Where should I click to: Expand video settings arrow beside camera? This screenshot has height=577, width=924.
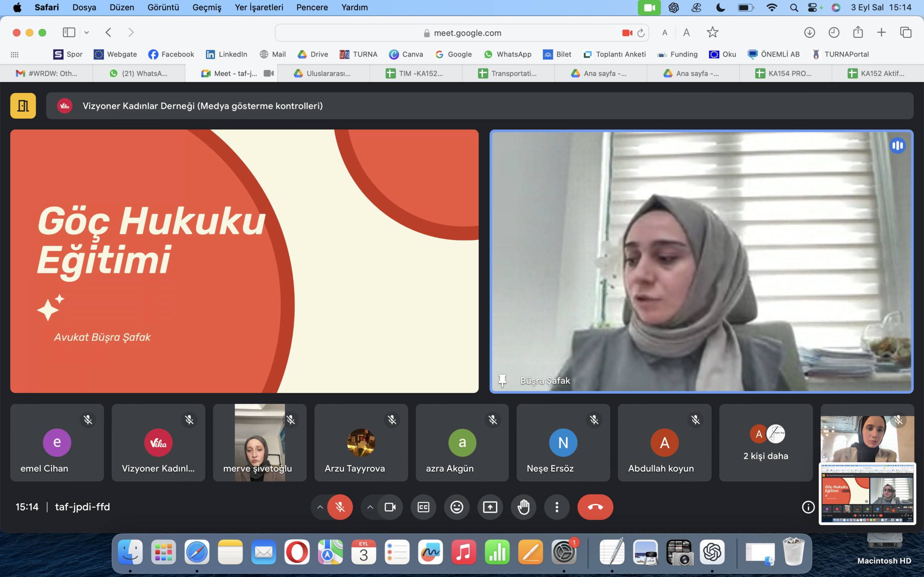click(370, 507)
